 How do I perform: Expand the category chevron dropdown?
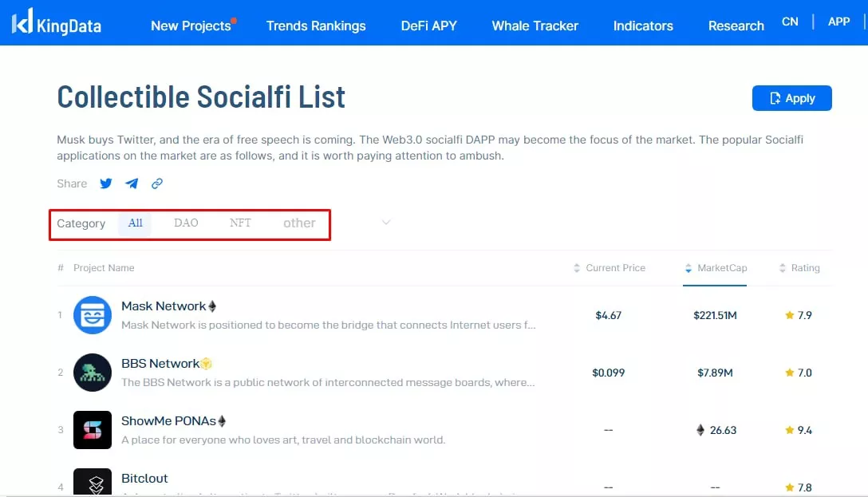tap(386, 223)
